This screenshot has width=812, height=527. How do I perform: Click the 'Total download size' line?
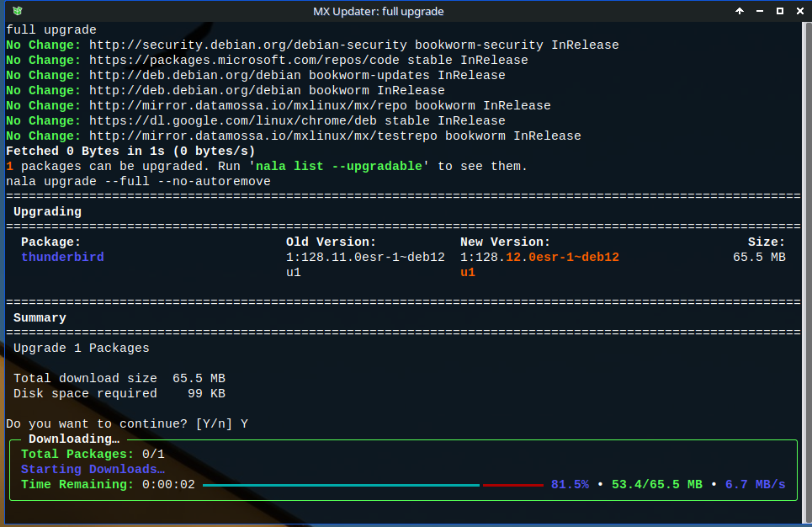(x=119, y=378)
